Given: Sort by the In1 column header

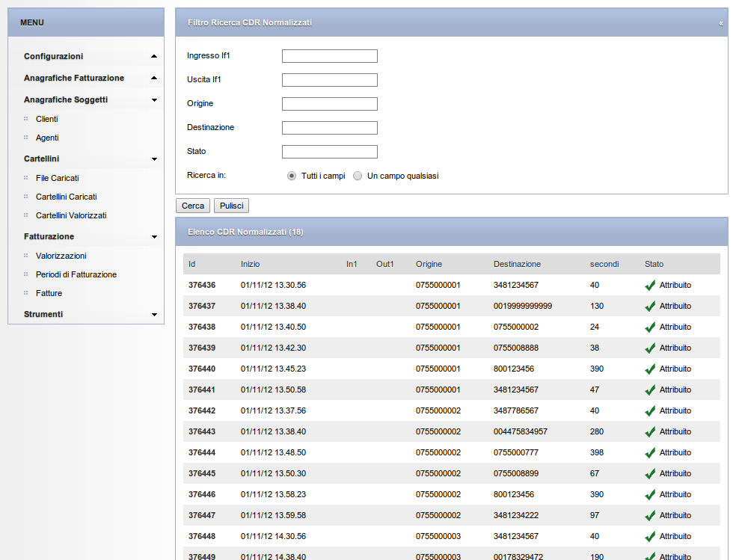Looking at the screenshot, I should pyautogui.click(x=352, y=265).
